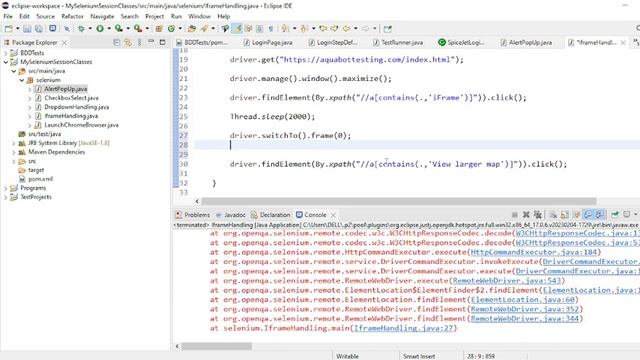Image resolution: width=640 pixels, height=360 pixels.
Task: Expand the TestProjects project
Action: (6, 197)
